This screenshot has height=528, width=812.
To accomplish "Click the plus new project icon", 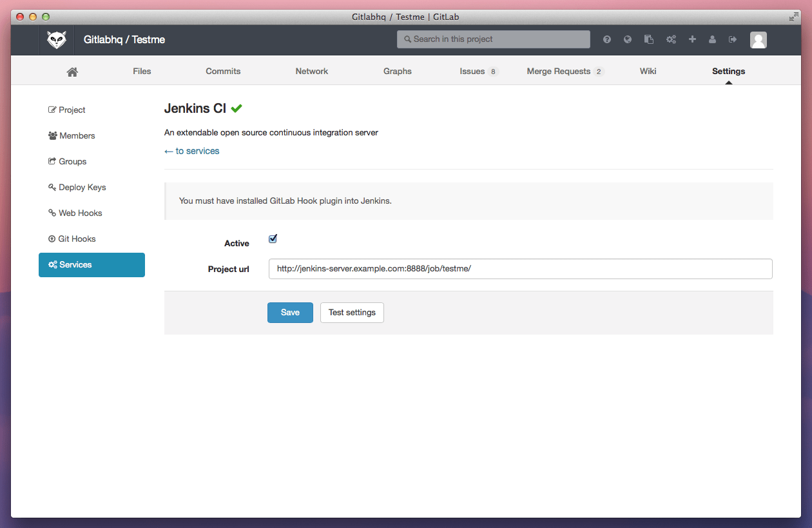I will (692, 39).
